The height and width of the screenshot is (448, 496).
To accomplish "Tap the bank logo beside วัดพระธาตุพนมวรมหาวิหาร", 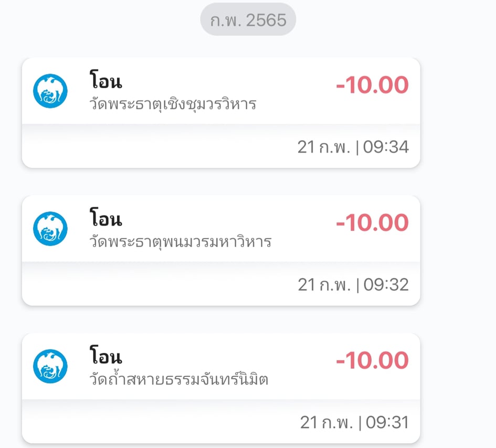I will 50,229.
